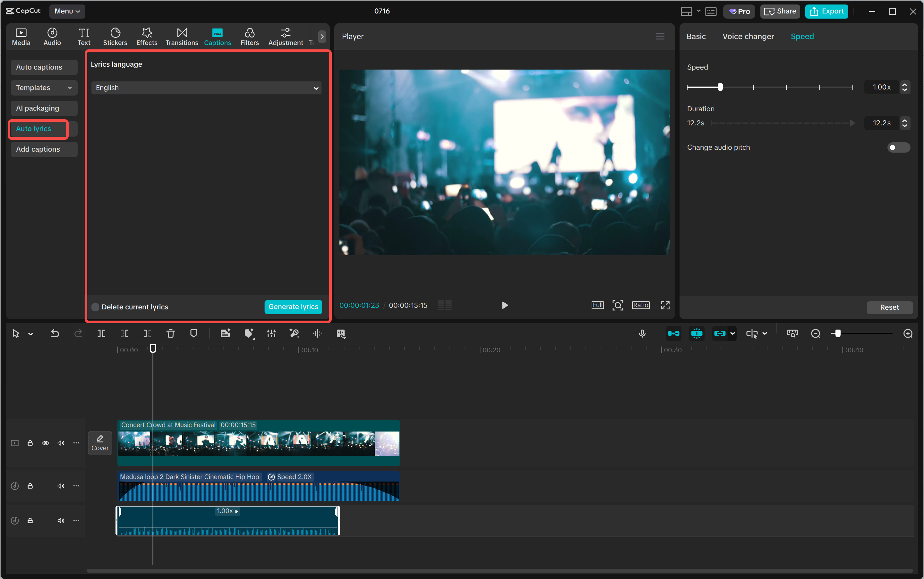Click the microphone record voiceover icon

pos(642,333)
